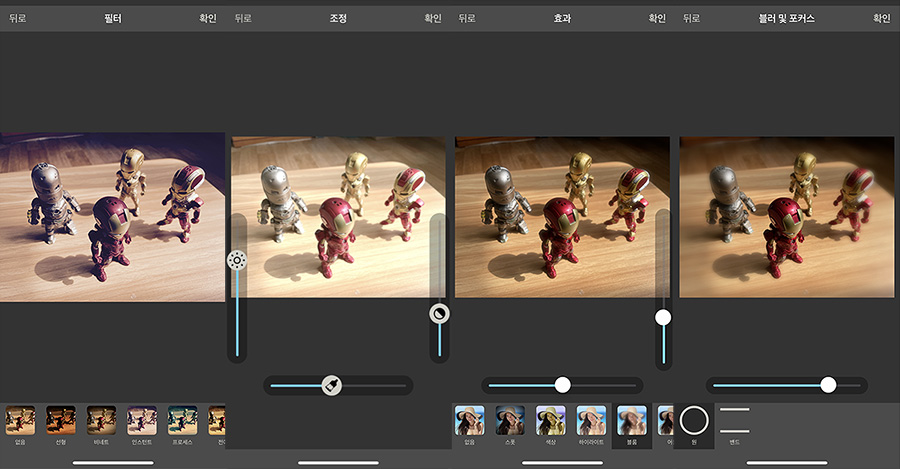Viewport: 900px width, 469px height.
Task: Choose the 하이라이트 effect thumbnail
Action: [x=591, y=421]
